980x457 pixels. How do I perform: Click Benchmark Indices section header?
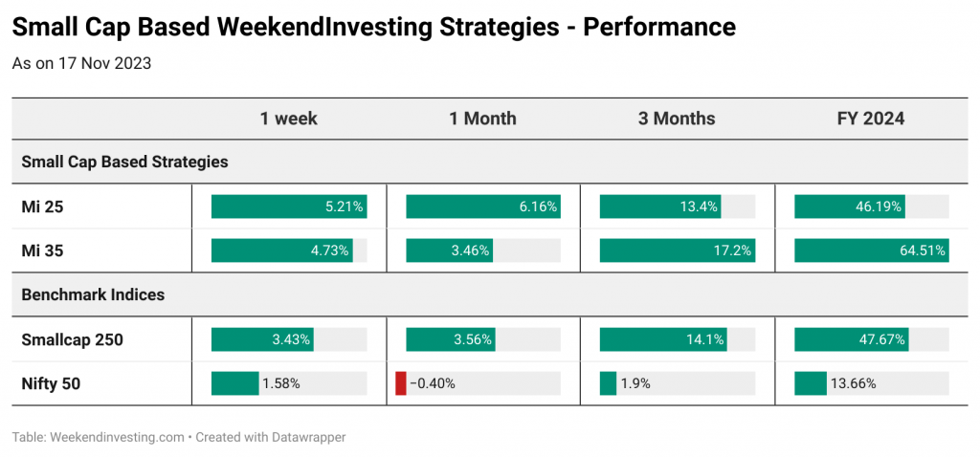pyautogui.click(x=93, y=294)
